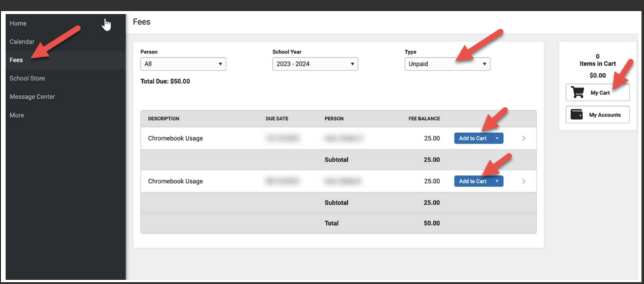
Task: Click the second Chromebook Usage description
Action: [x=175, y=181]
